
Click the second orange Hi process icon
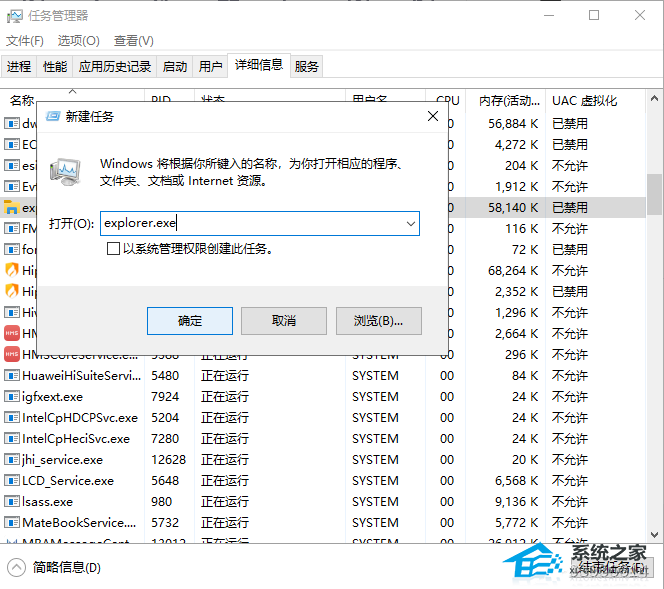(x=11, y=291)
